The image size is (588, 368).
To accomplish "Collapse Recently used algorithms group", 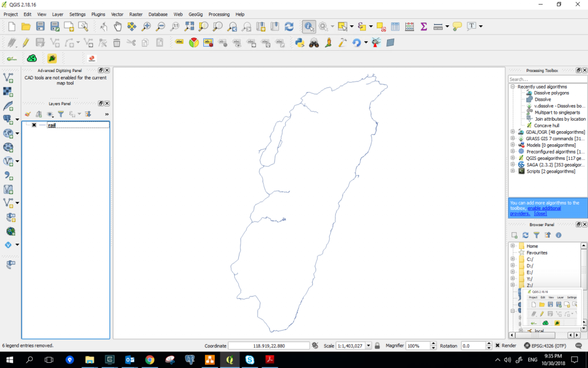I will [x=513, y=86].
